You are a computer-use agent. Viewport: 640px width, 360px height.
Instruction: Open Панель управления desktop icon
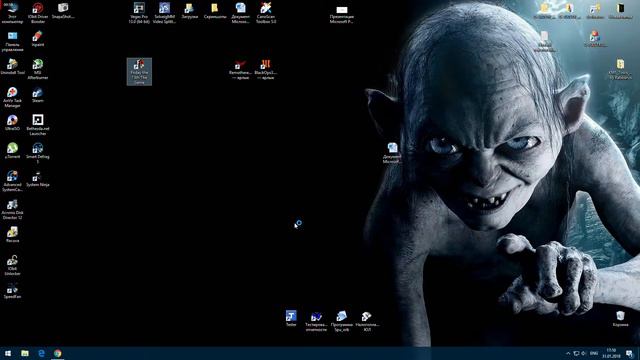pos(12,41)
